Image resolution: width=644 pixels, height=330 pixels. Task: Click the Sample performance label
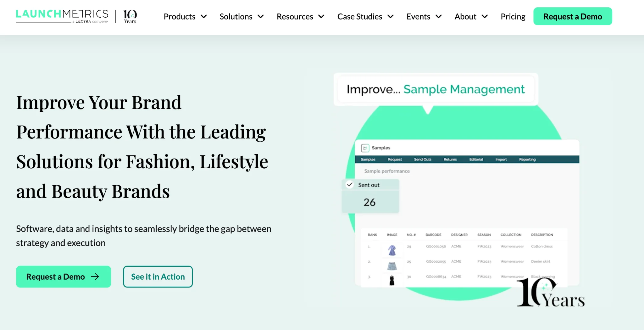click(387, 171)
